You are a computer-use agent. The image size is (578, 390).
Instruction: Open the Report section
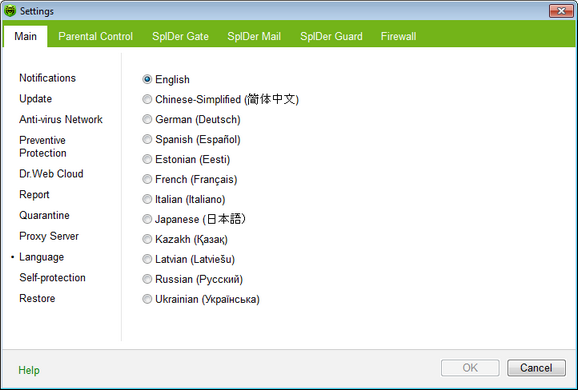(x=34, y=194)
